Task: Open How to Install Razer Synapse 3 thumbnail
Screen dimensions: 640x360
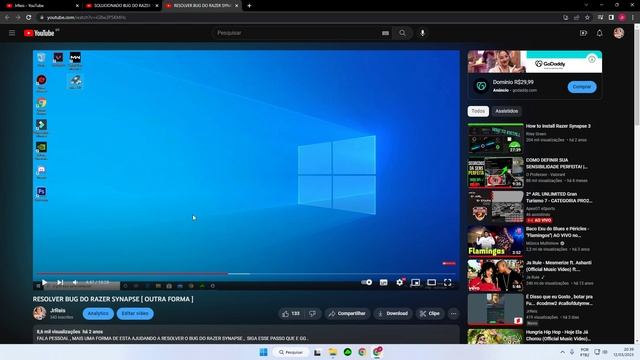Action: [496, 139]
